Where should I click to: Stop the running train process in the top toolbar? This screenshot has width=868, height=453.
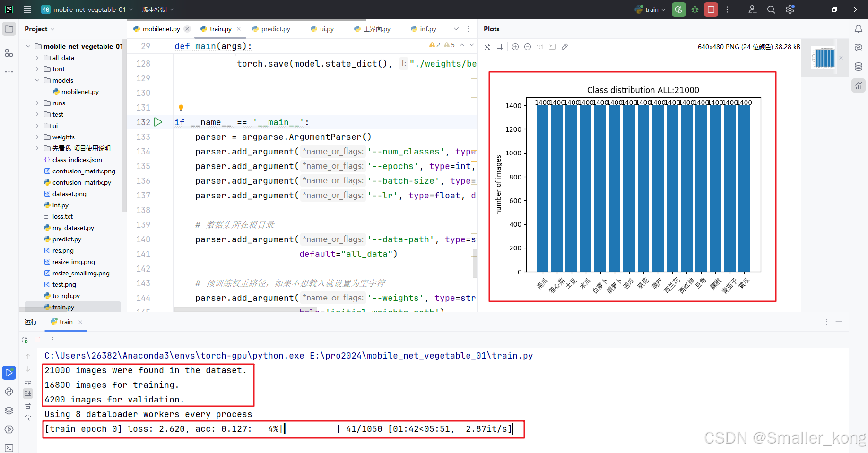(x=711, y=9)
